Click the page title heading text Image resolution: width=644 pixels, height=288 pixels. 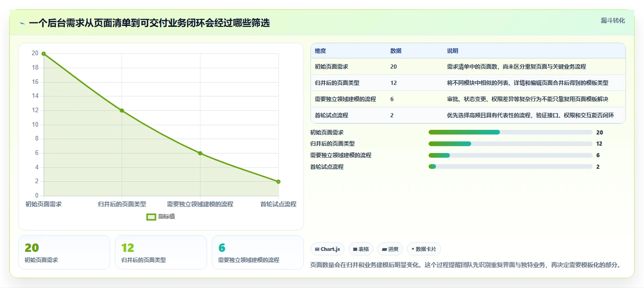[x=149, y=23]
